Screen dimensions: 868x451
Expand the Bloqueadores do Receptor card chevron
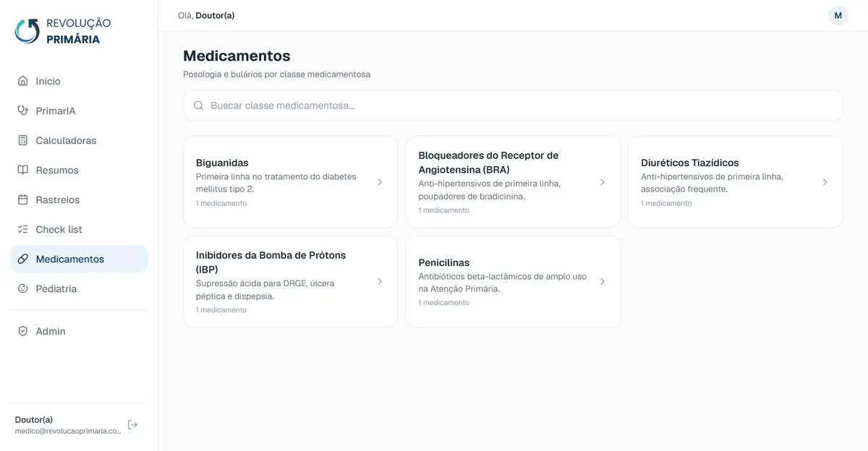(x=603, y=182)
